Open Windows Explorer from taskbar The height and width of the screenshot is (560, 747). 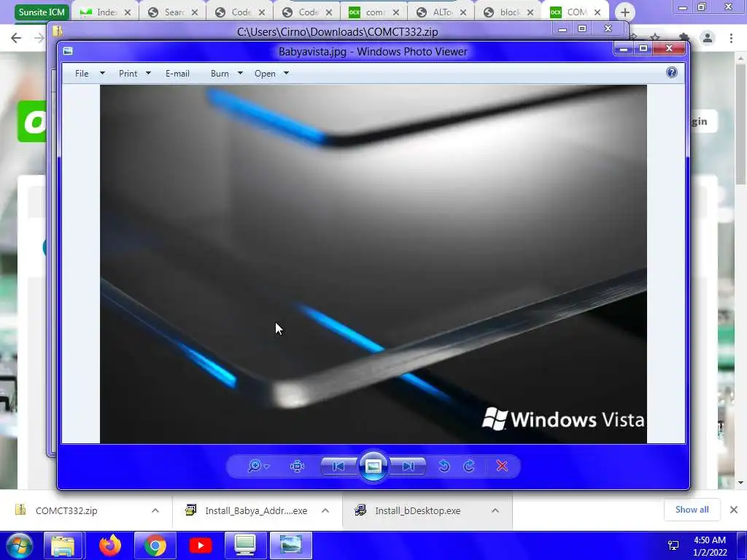pyautogui.click(x=63, y=545)
